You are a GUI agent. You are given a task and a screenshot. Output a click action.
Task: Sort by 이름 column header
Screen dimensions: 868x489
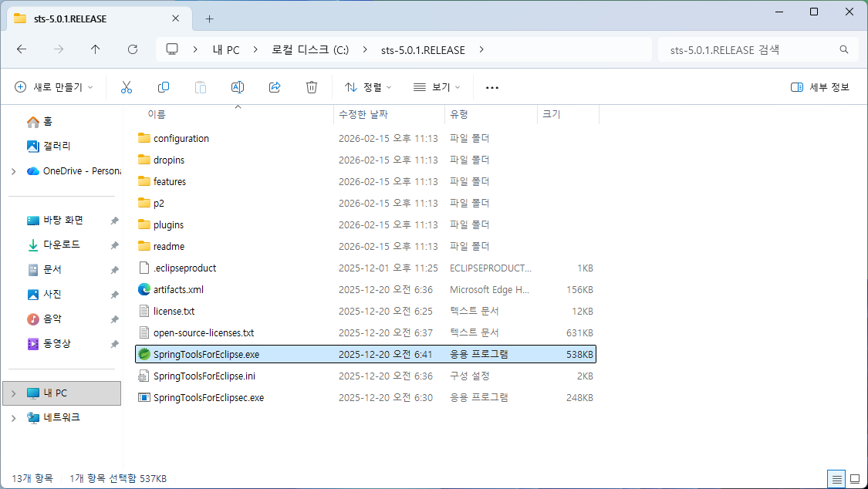156,114
